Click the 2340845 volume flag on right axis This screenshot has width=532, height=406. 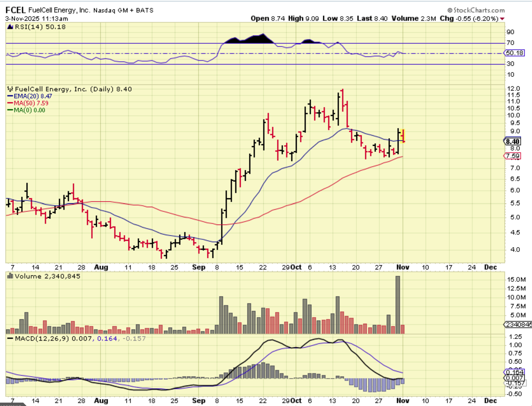[518, 325]
